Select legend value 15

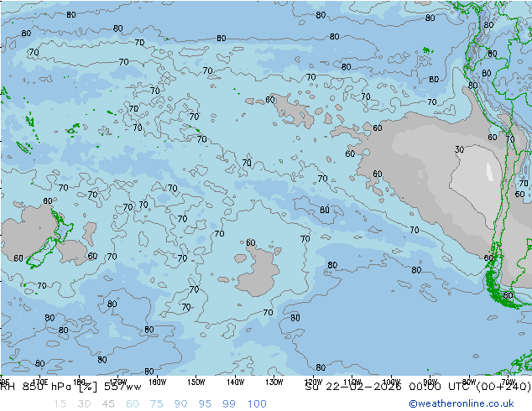pos(60,403)
